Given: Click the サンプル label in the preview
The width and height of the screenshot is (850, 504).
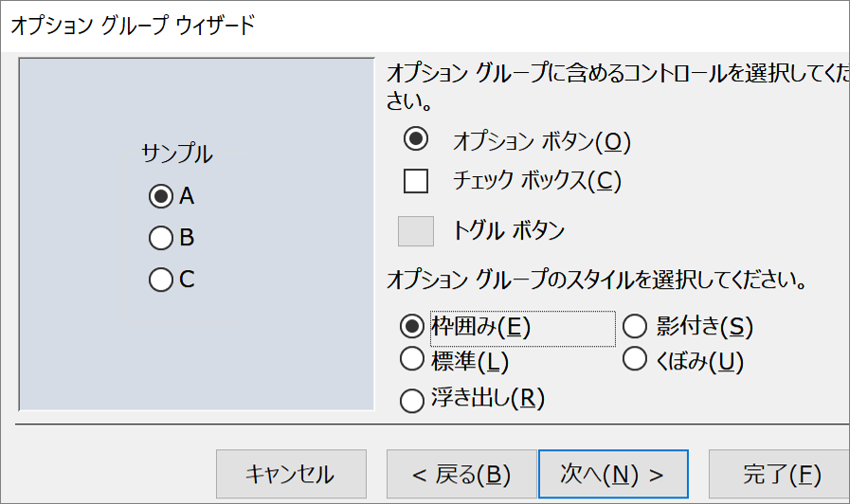Looking at the screenshot, I should [176, 153].
